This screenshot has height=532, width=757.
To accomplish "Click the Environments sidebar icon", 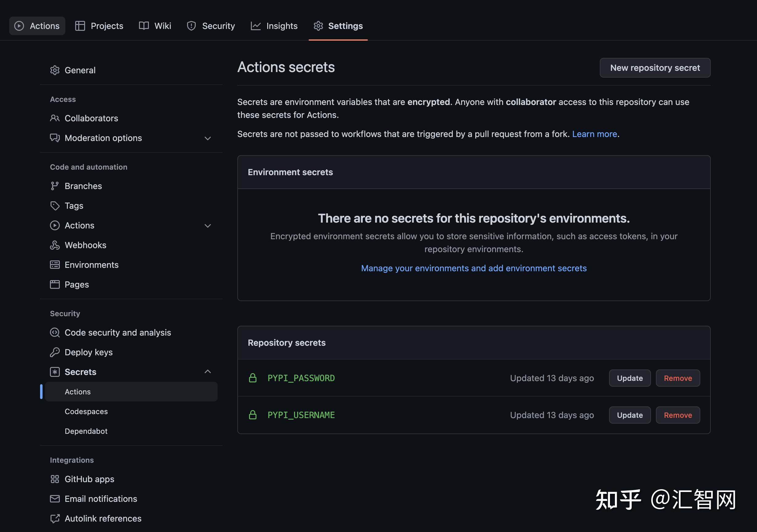I will click(x=55, y=264).
